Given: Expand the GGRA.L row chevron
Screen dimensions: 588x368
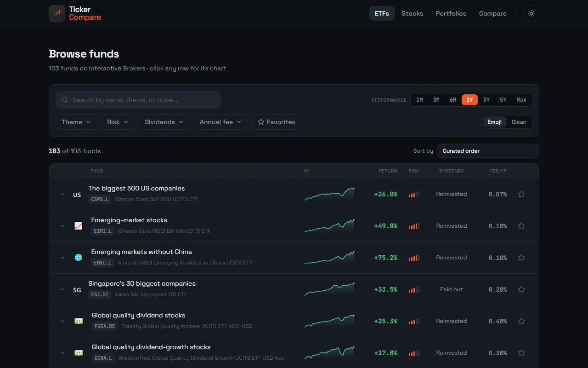Looking at the screenshot, I should coord(62,353).
